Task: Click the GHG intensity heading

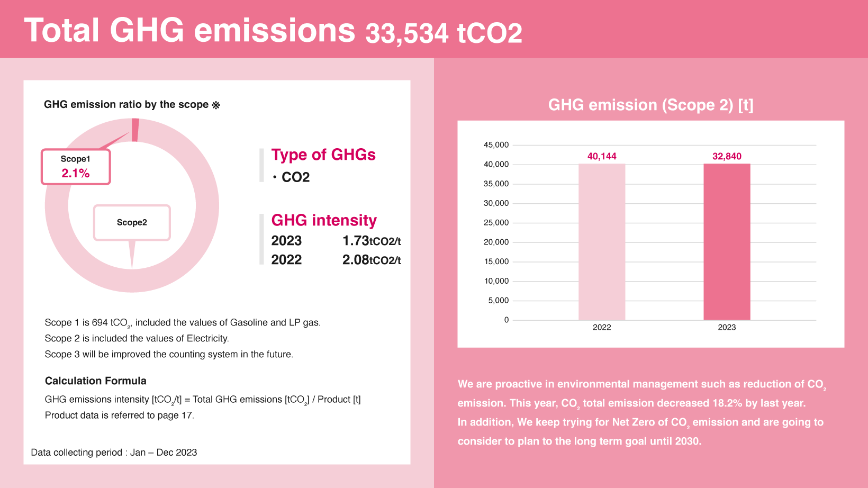Action: [324, 220]
